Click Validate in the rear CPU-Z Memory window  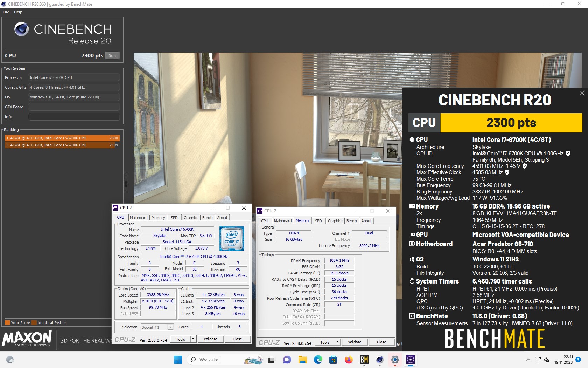click(x=355, y=342)
